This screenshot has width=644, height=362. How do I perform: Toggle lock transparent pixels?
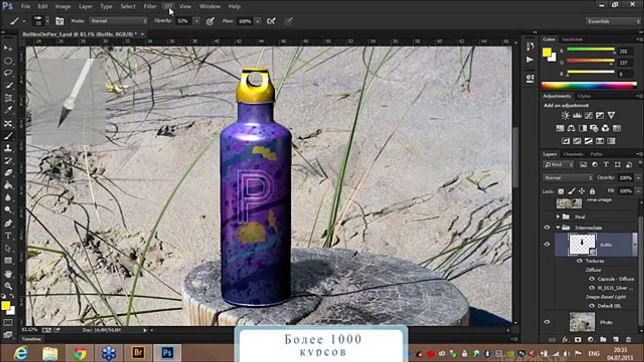(x=561, y=191)
